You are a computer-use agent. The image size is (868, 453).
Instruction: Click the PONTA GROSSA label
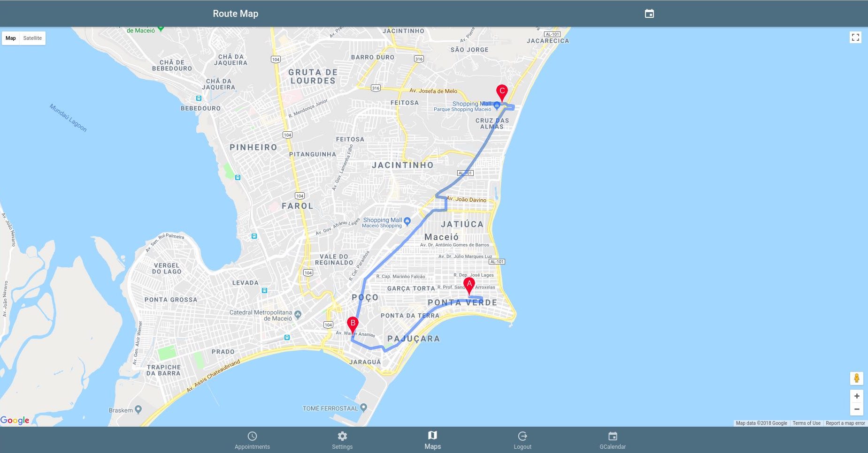pyautogui.click(x=171, y=300)
